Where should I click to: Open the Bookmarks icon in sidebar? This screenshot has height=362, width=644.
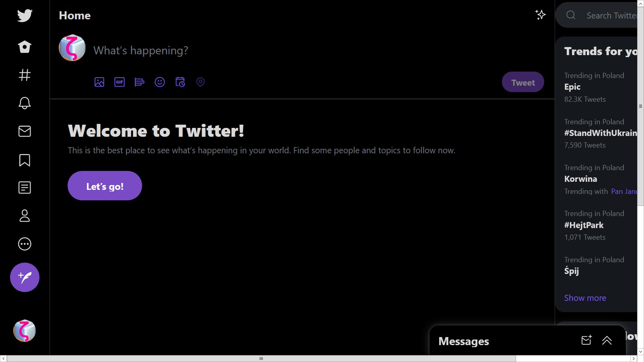(x=25, y=160)
